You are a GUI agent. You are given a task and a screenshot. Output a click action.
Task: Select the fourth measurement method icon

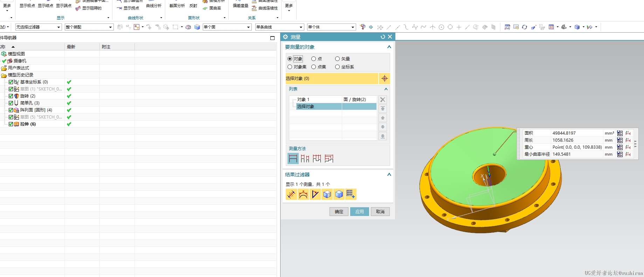[x=329, y=158]
